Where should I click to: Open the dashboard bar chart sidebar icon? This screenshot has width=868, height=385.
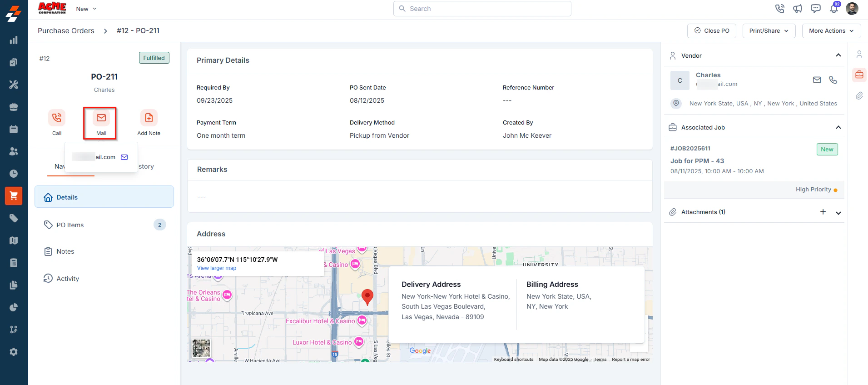coord(14,40)
